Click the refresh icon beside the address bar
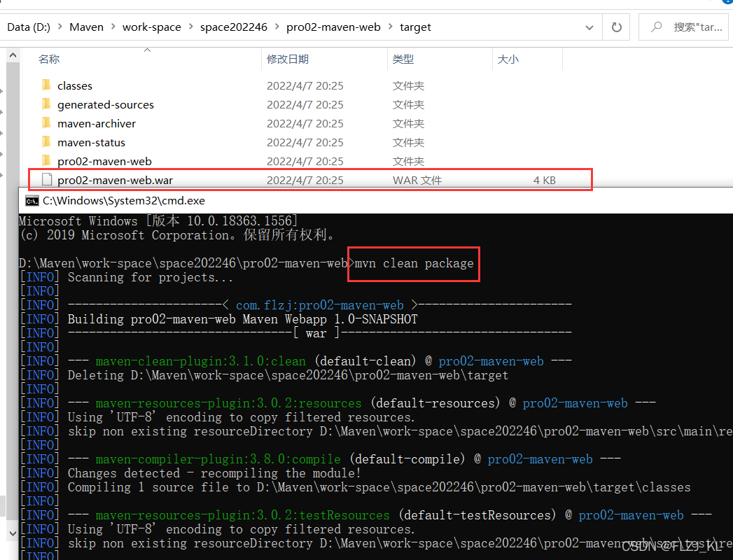Image resolution: width=733 pixels, height=560 pixels. point(617,27)
